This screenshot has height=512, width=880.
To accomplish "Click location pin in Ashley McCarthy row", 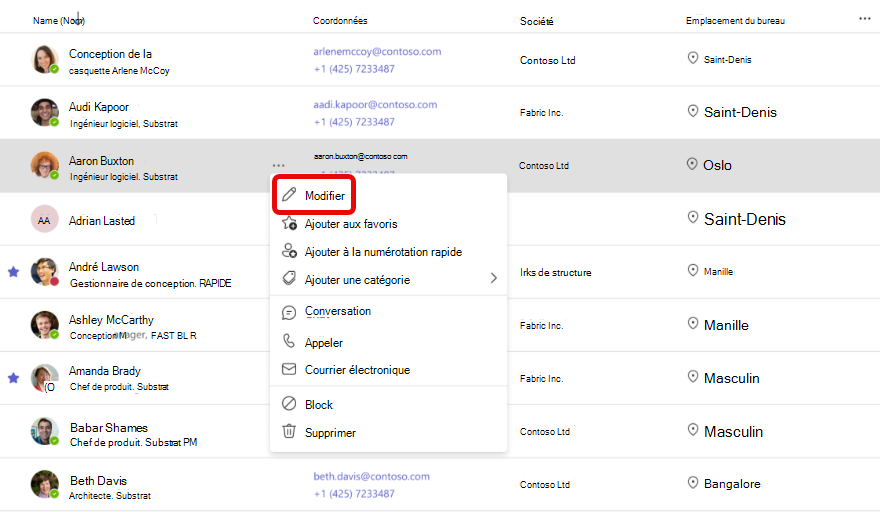I will click(693, 323).
